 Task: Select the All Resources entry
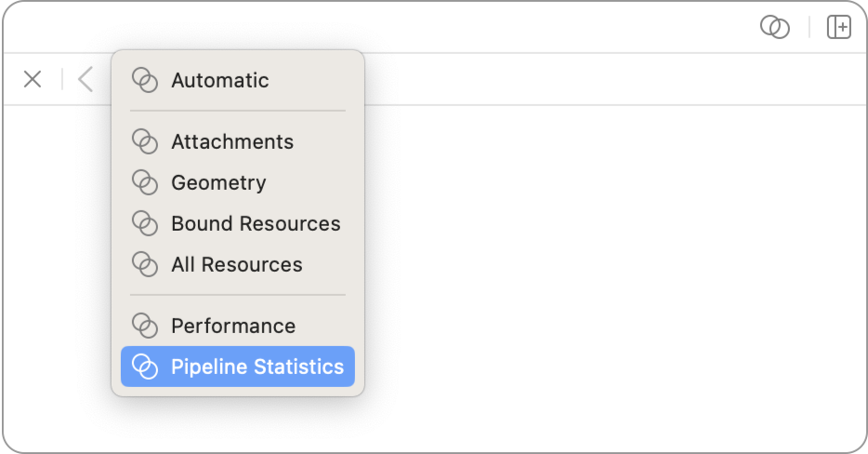(237, 264)
